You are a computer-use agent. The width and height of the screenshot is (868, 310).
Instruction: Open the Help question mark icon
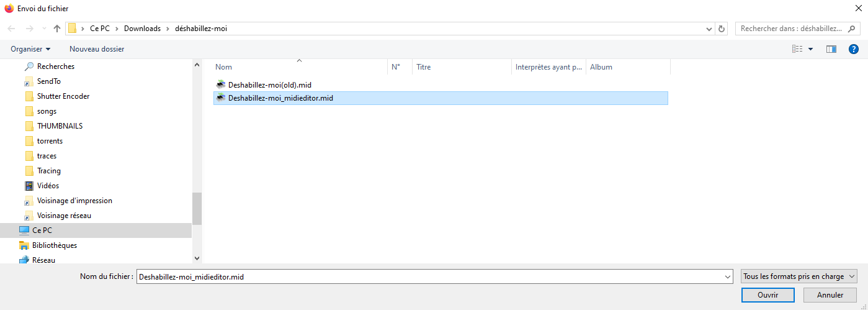853,49
